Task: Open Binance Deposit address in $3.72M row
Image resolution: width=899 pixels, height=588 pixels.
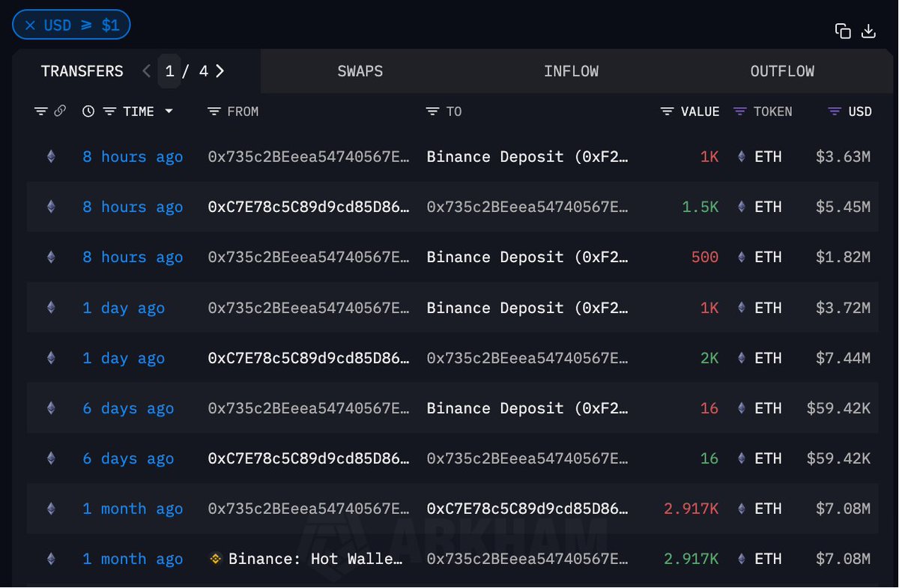Action: [527, 308]
